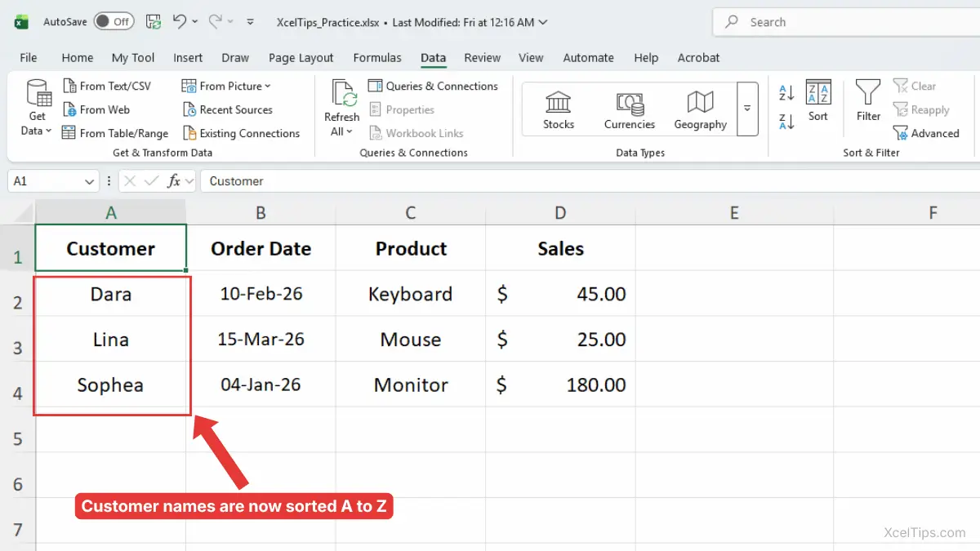This screenshot has height=551, width=980.
Task: Open Workbook Links
Action: [x=416, y=133]
